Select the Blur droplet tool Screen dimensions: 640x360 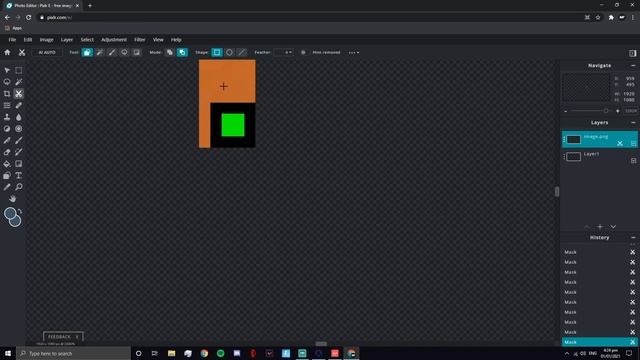pos(18,117)
